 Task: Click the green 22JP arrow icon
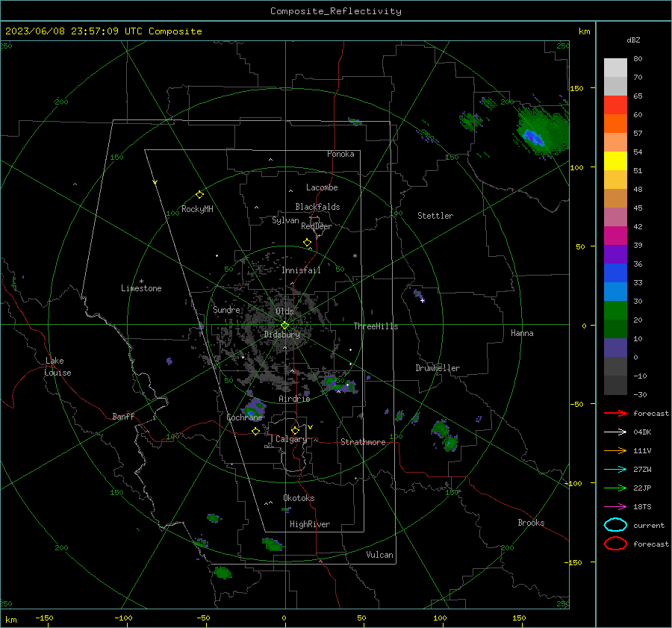click(615, 488)
